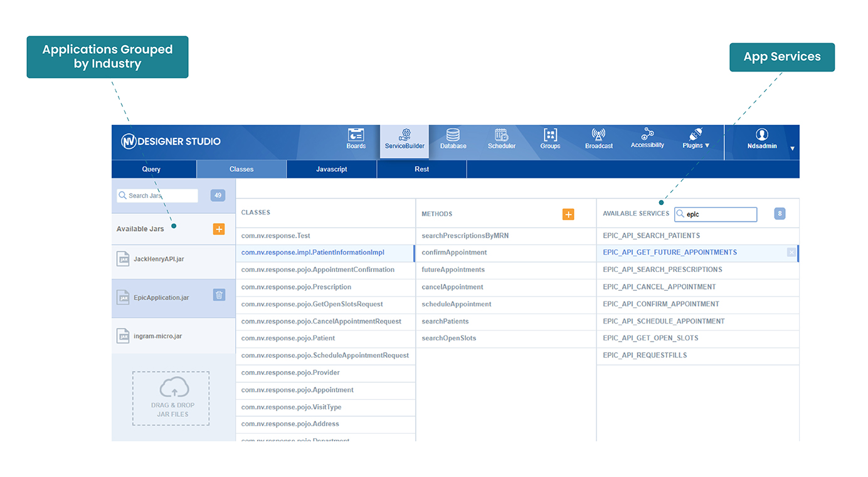Add a new jar with plus button
This screenshot has width=868, height=477.
tap(219, 229)
